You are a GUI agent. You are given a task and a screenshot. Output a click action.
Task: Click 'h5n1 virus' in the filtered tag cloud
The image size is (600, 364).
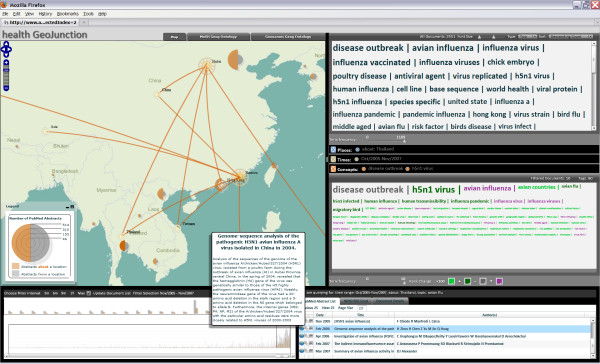434,189
